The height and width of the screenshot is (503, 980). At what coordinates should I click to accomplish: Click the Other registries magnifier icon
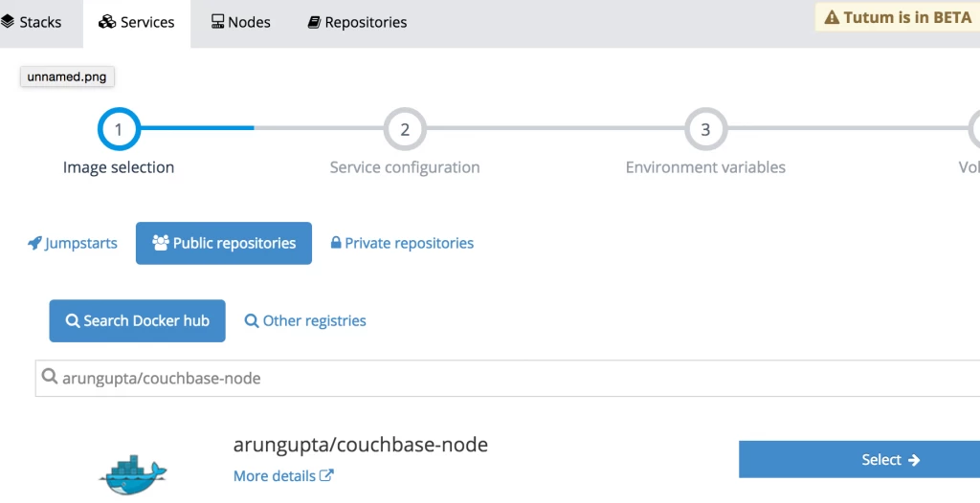pos(252,320)
